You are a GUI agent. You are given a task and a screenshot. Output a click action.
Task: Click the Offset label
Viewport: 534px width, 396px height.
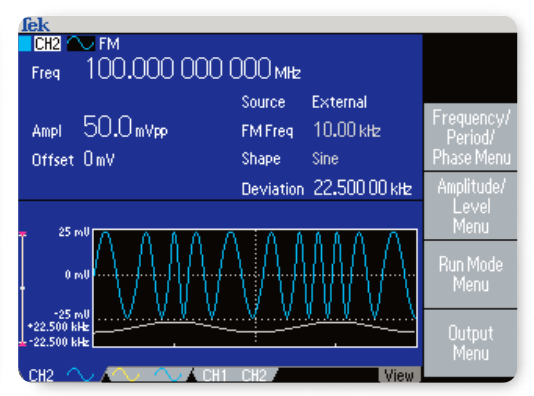click(x=53, y=160)
